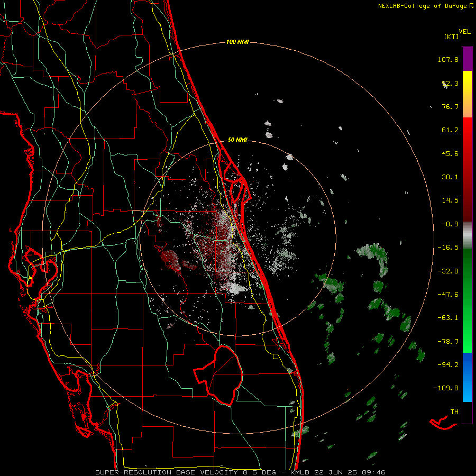Viewport: 476px width, 476px height.
Task: Pick the red segment of the color bar
Action: pyautogui.click(x=467, y=169)
